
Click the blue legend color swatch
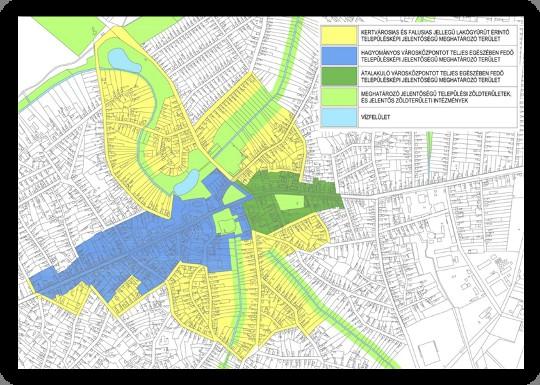coord(339,56)
